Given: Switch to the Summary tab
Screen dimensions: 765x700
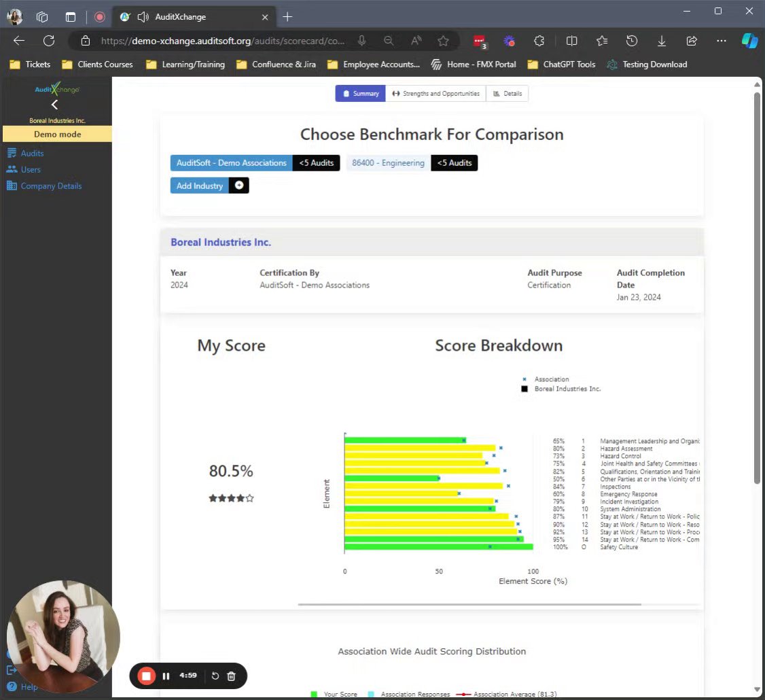Looking at the screenshot, I should (361, 93).
